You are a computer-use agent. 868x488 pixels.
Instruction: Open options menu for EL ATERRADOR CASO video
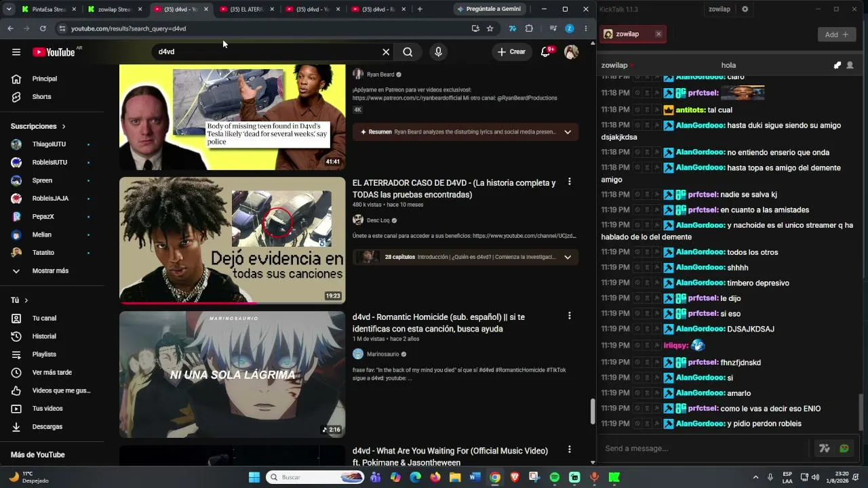pos(570,182)
